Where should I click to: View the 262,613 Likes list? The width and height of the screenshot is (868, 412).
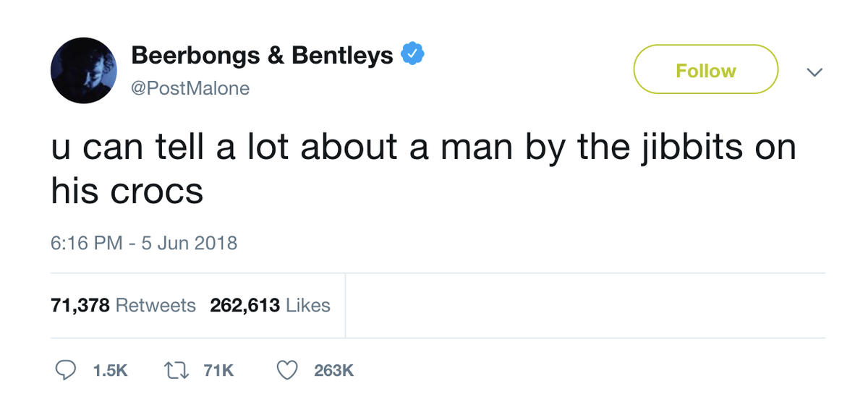[x=270, y=306]
